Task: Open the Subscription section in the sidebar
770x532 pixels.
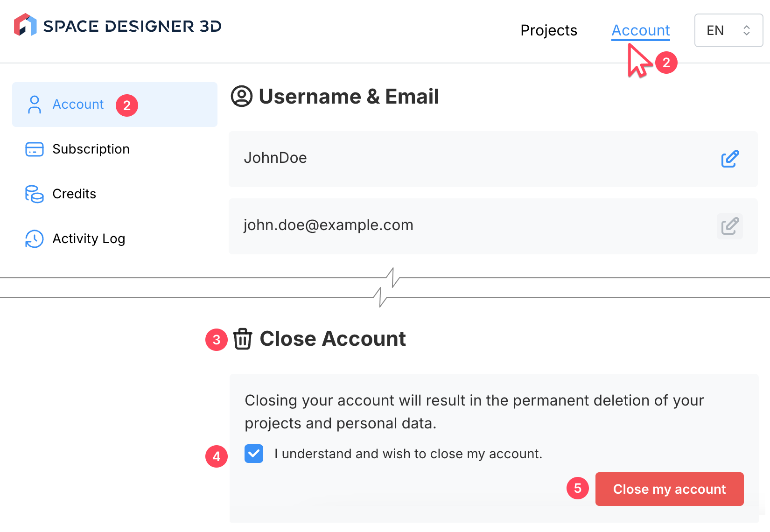Action: (91, 149)
